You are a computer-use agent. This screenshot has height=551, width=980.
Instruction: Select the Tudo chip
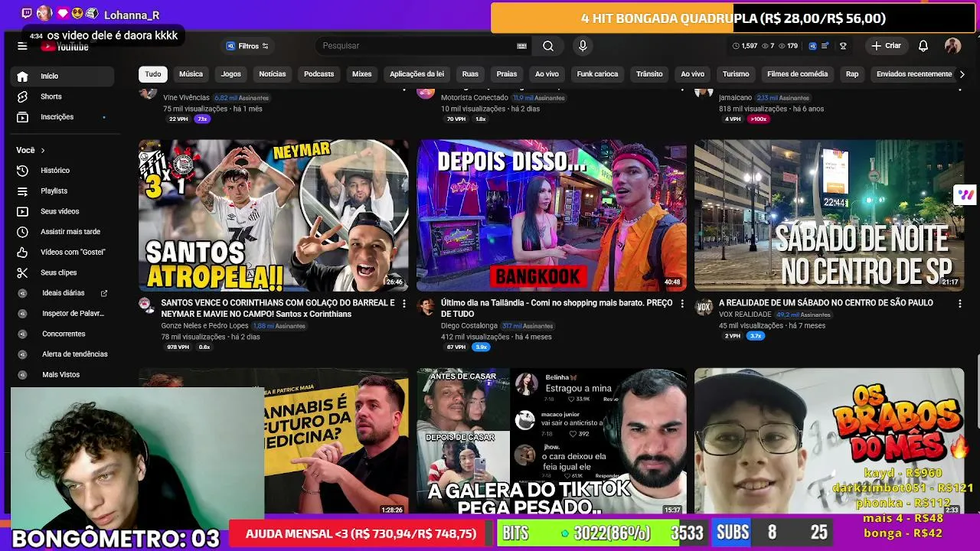(x=153, y=74)
